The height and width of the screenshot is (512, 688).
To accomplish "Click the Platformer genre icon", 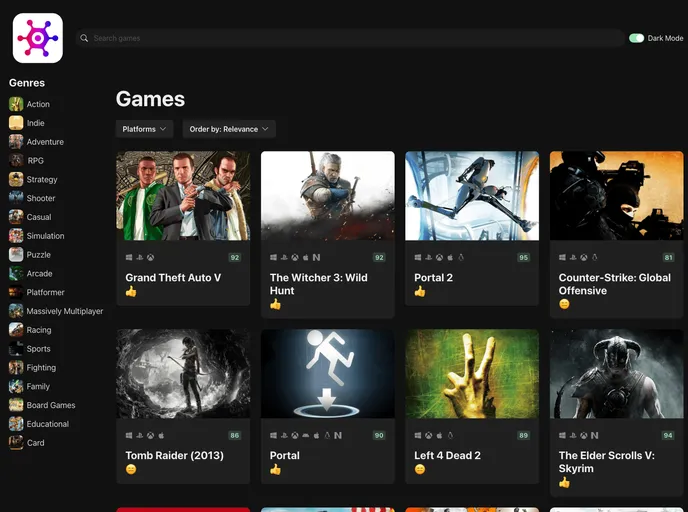I will point(16,292).
